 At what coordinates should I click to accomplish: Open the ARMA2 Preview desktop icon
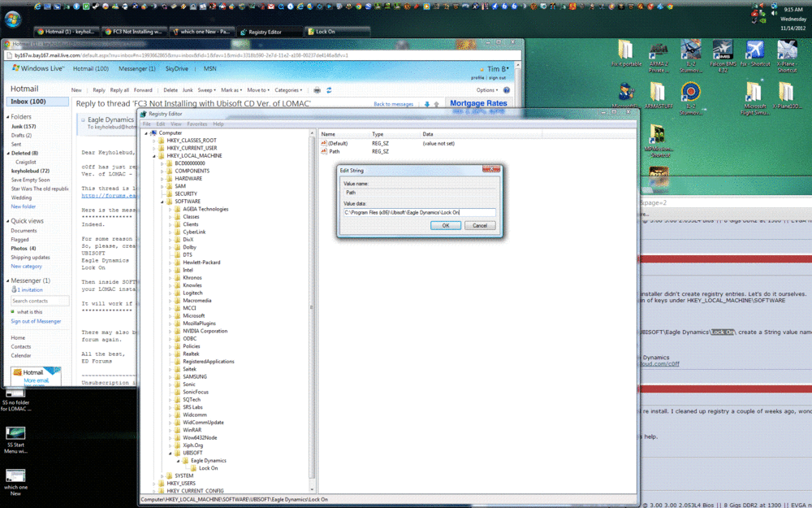[x=658, y=49]
